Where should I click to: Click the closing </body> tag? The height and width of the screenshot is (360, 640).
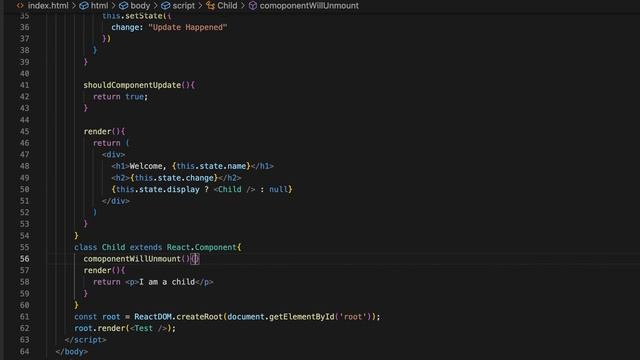pos(71,351)
